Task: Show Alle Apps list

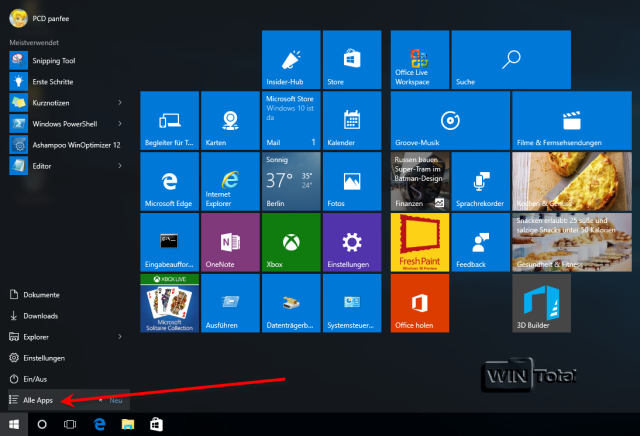Action: (69, 400)
